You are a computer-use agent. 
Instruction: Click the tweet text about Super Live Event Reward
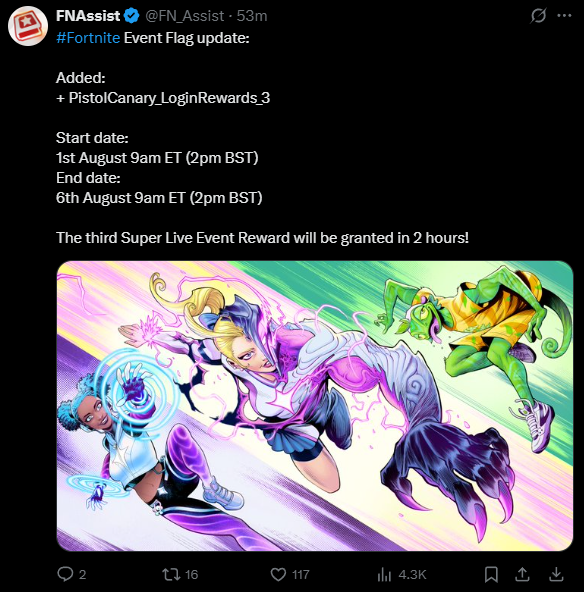point(262,238)
